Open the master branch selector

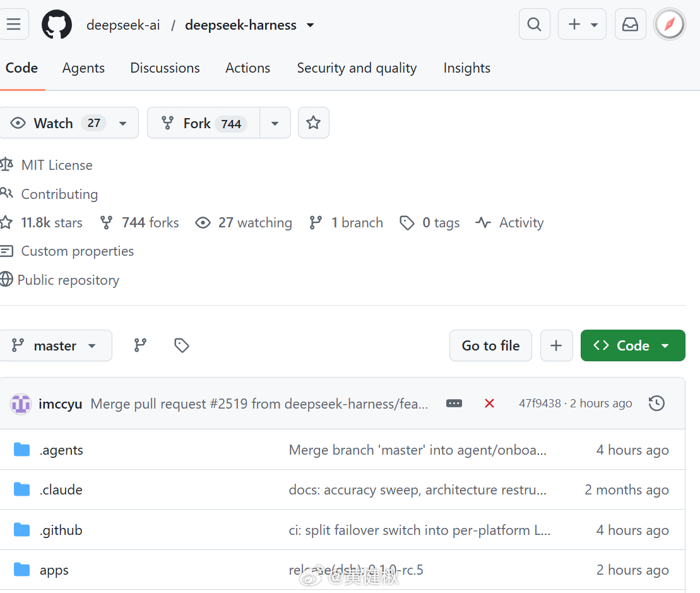click(56, 345)
